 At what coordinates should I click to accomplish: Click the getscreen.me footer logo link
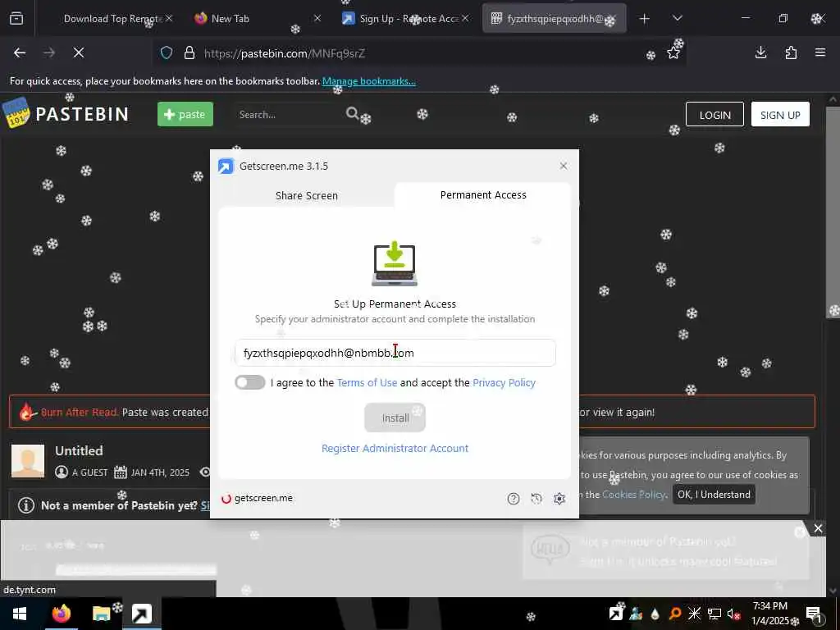click(x=257, y=498)
